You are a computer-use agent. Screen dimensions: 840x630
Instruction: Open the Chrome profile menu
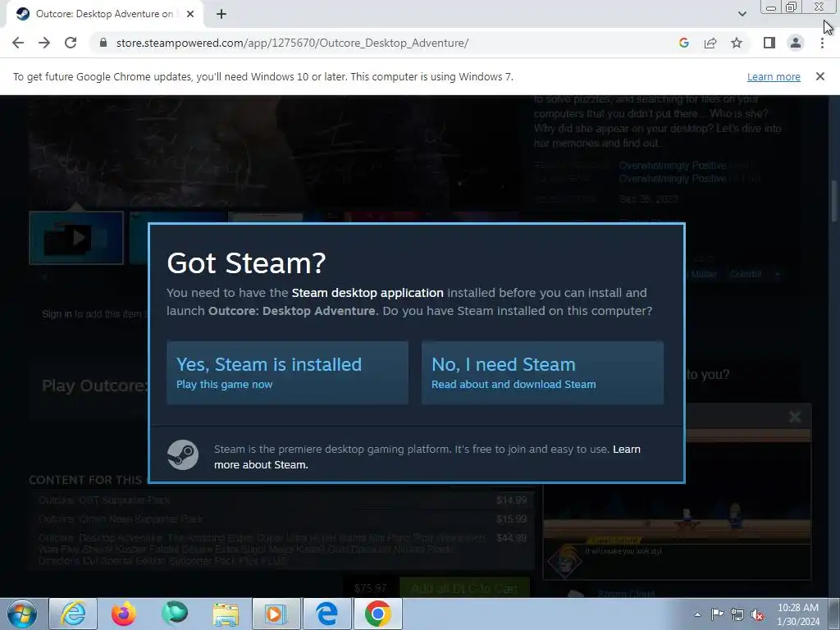(x=796, y=43)
